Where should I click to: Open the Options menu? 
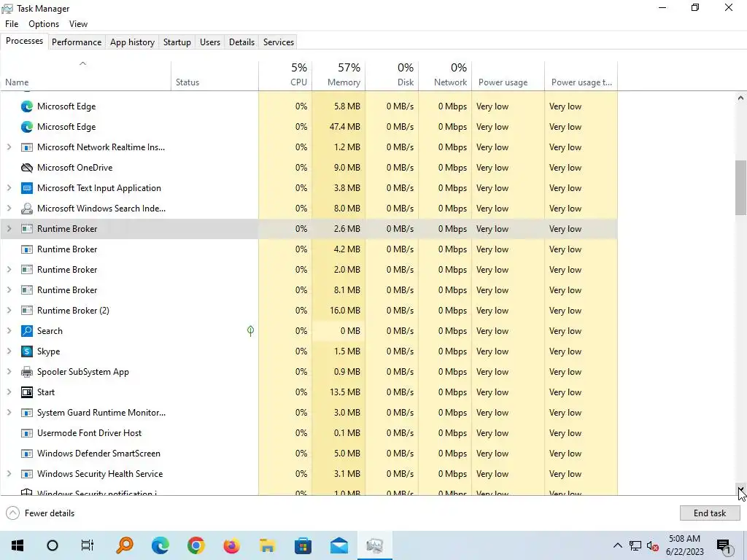pos(44,24)
